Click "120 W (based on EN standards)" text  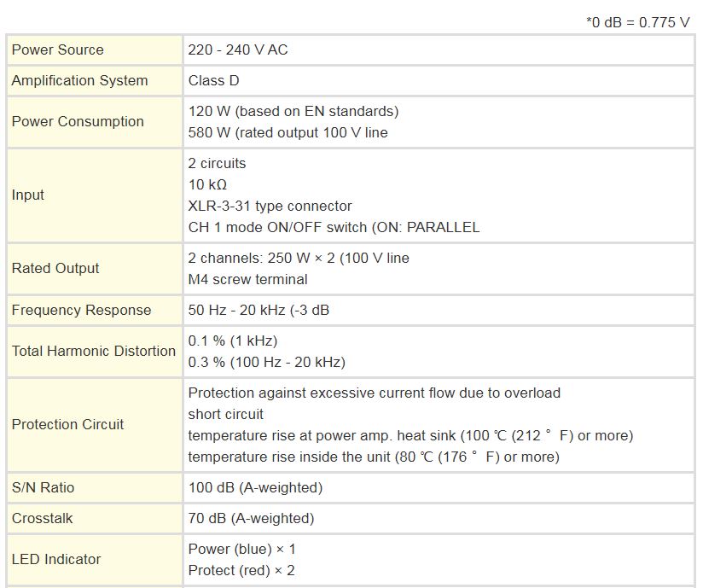click(x=293, y=111)
